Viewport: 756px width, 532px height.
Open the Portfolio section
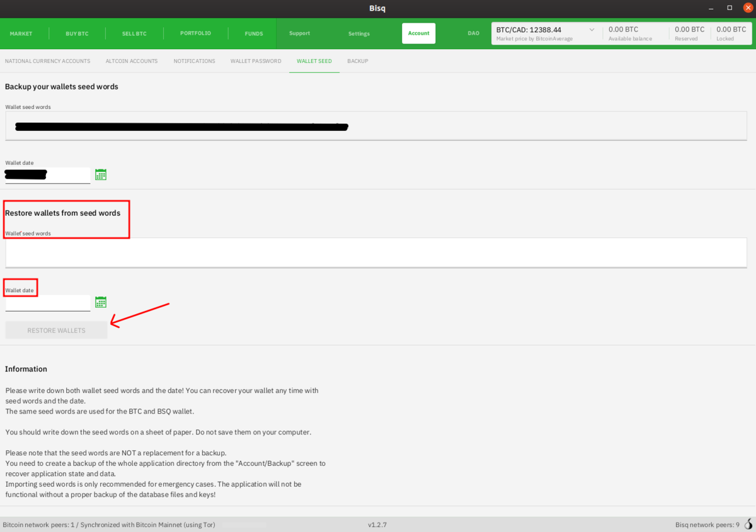(x=195, y=33)
